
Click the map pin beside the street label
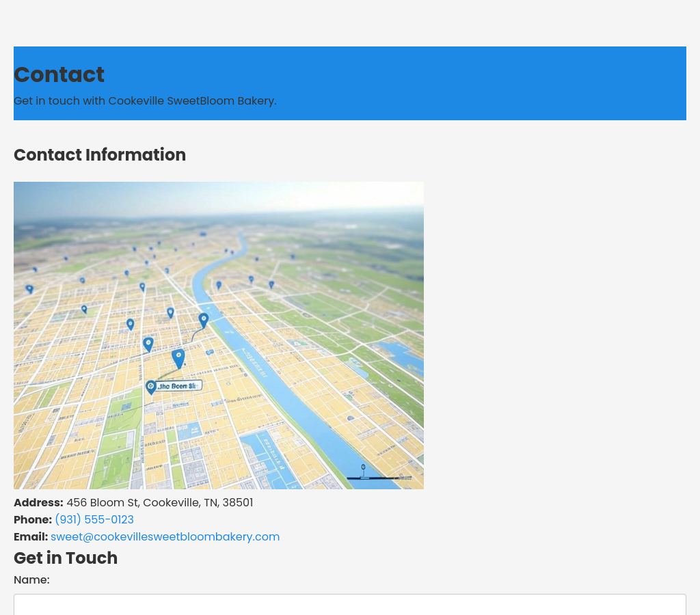pyautogui.click(x=151, y=387)
